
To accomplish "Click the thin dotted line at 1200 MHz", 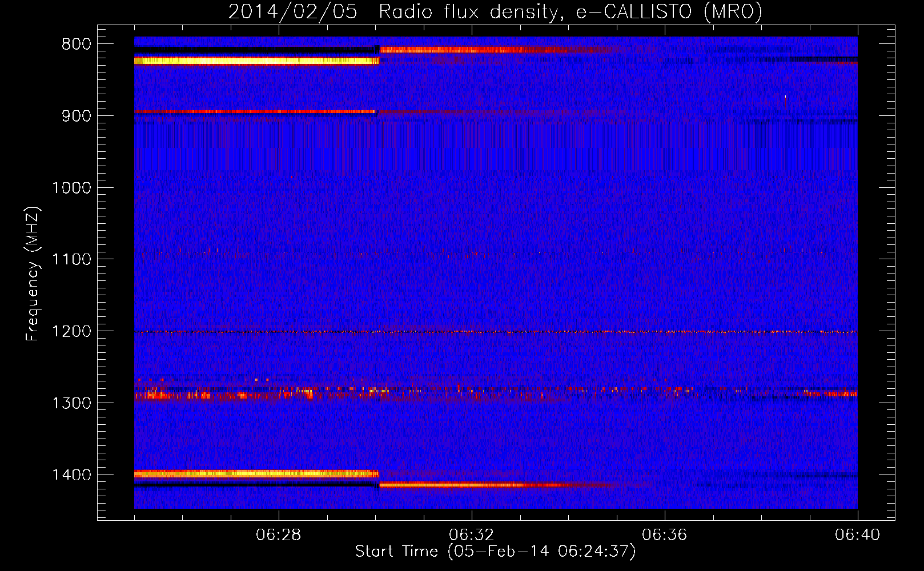I will (x=496, y=332).
